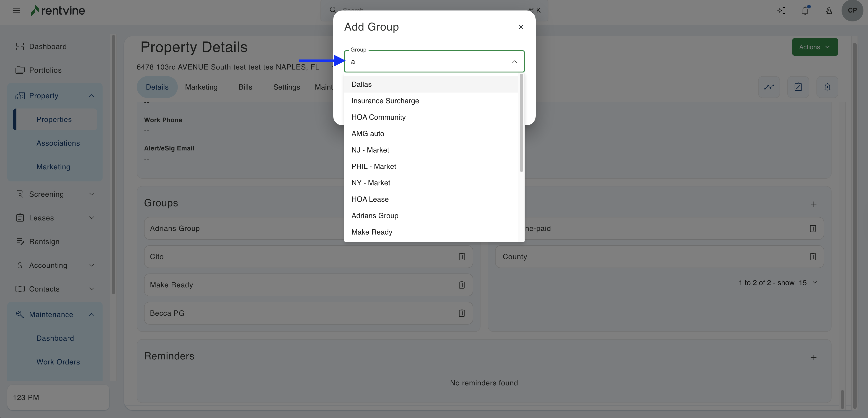The height and width of the screenshot is (418, 868).
Task: Close the Add Group dialog
Action: pos(521,27)
